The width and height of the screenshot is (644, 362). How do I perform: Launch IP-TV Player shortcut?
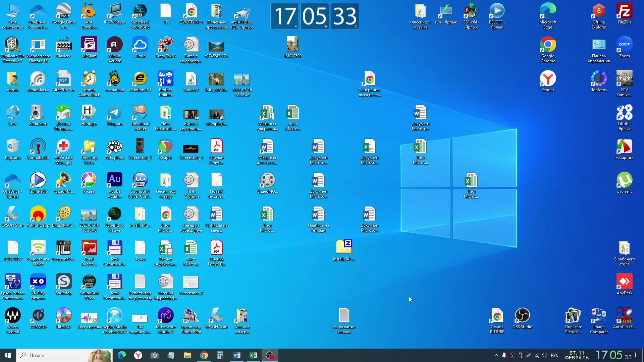click(114, 14)
